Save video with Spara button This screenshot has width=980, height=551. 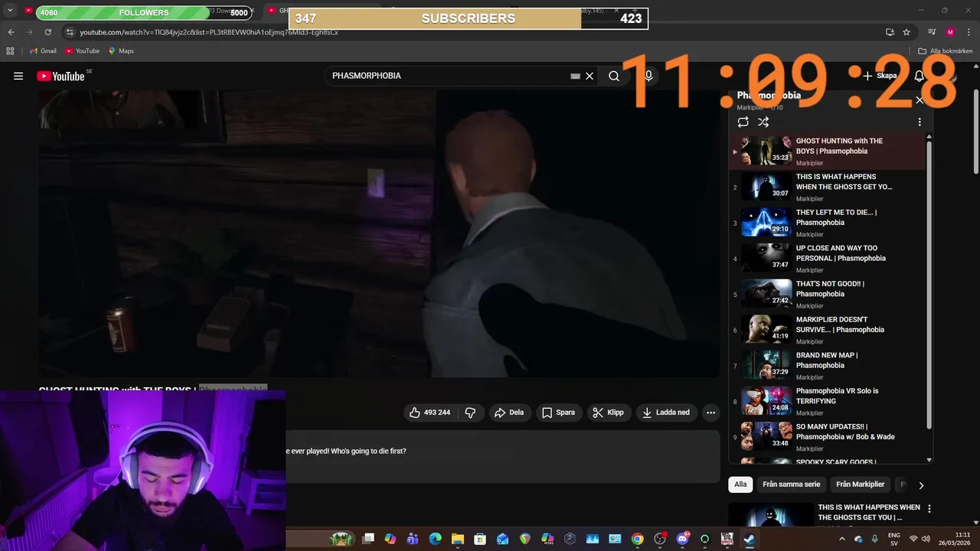coord(559,412)
